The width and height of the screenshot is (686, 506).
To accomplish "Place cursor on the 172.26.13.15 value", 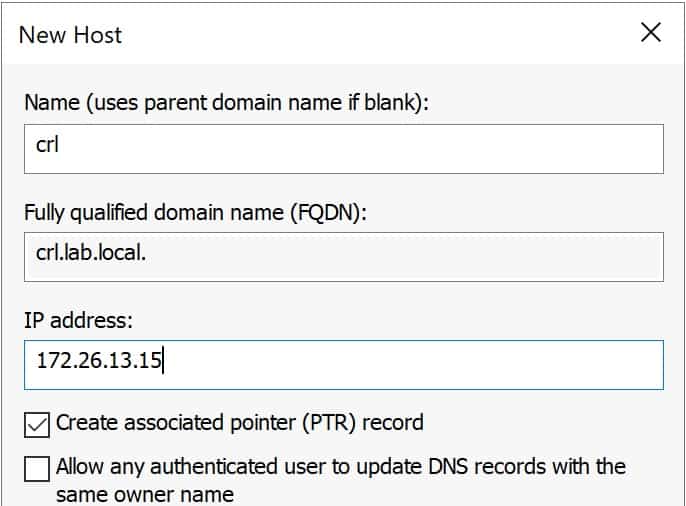I will tap(99, 360).
